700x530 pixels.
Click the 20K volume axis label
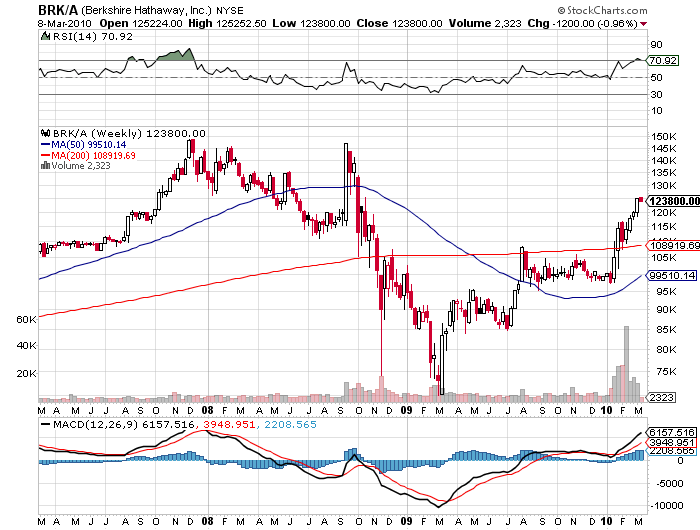pos(26,374)
